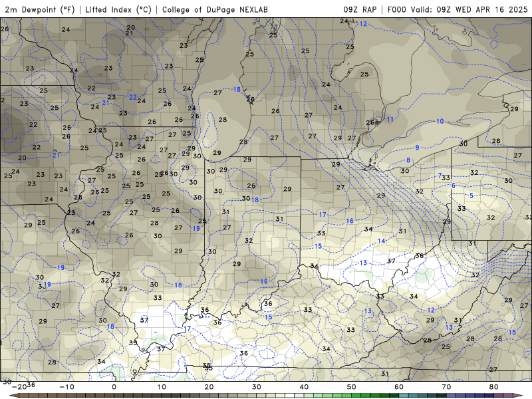The image size is (532, 399).
Task: Click the blue contour label 14 in southern Ohio
Action: tap(381, 241)
